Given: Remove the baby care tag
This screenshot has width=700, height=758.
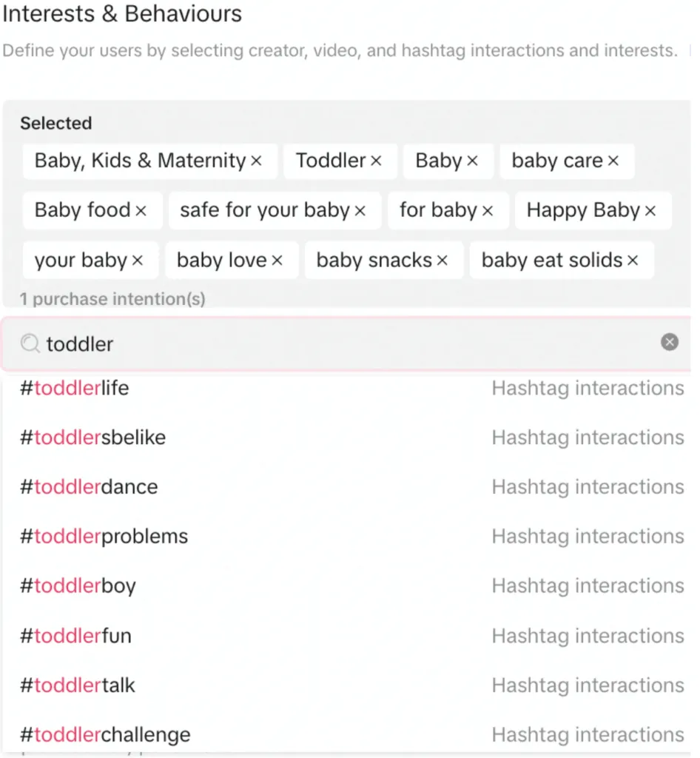Looking at the screenshot, I should (x=613, y=161).
